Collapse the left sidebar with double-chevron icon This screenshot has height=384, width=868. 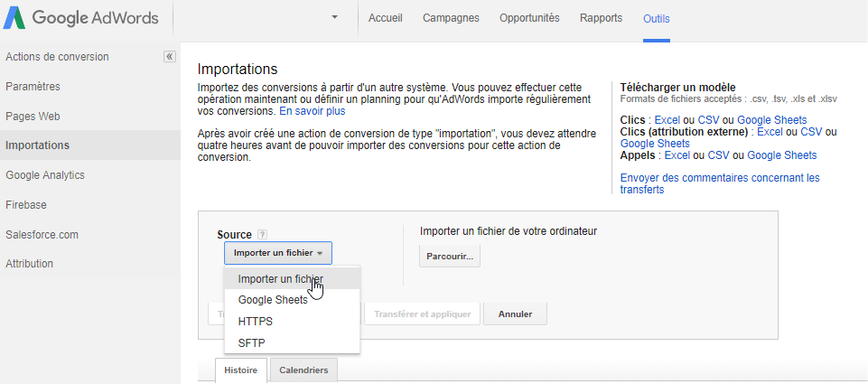pos(170,57)
